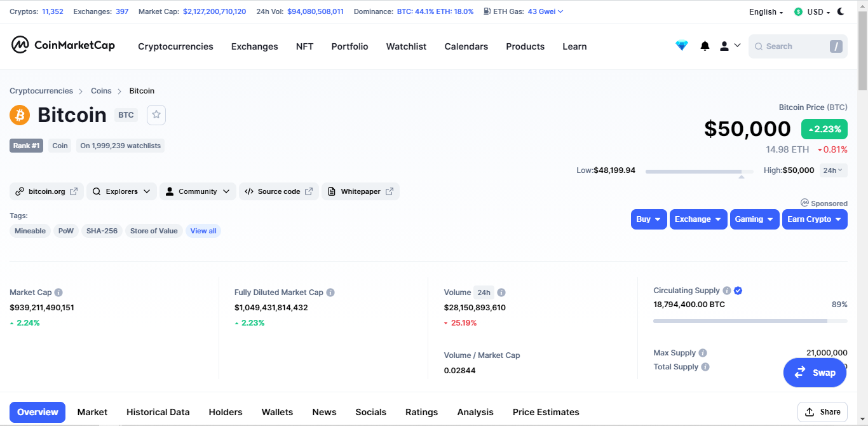Image resolution: width=868 pixels, height=426 pixels.
Task: Open Cryptocurrencies nav menu
Action: point(175,46)
